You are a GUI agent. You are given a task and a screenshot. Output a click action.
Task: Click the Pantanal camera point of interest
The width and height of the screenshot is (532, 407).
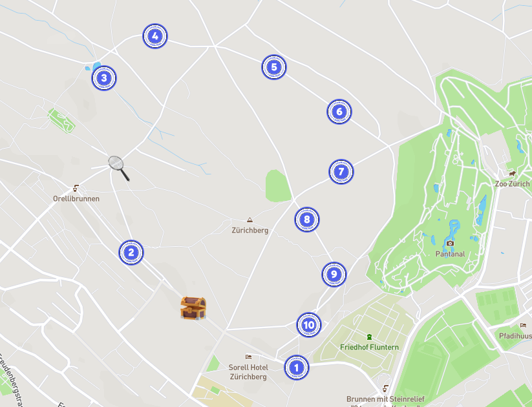coord(450,243)
